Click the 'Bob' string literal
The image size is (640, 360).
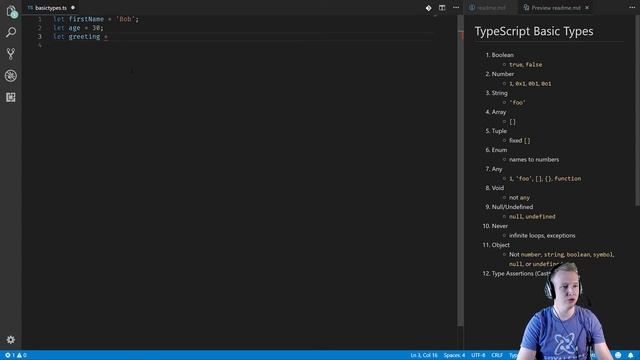click(125, 19)
